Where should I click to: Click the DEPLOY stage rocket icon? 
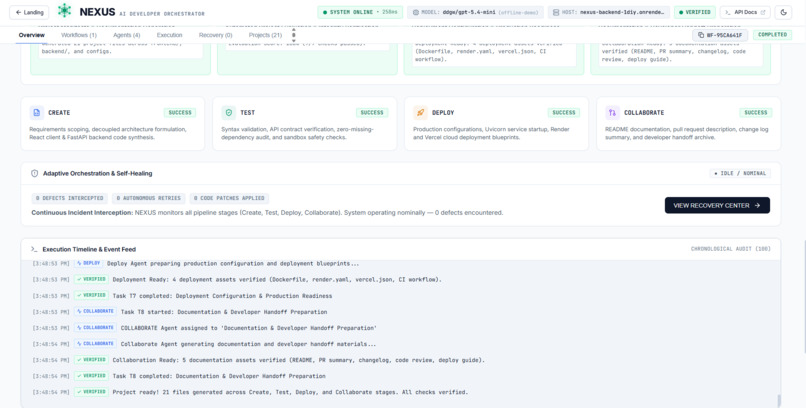[x=420, y=113]
